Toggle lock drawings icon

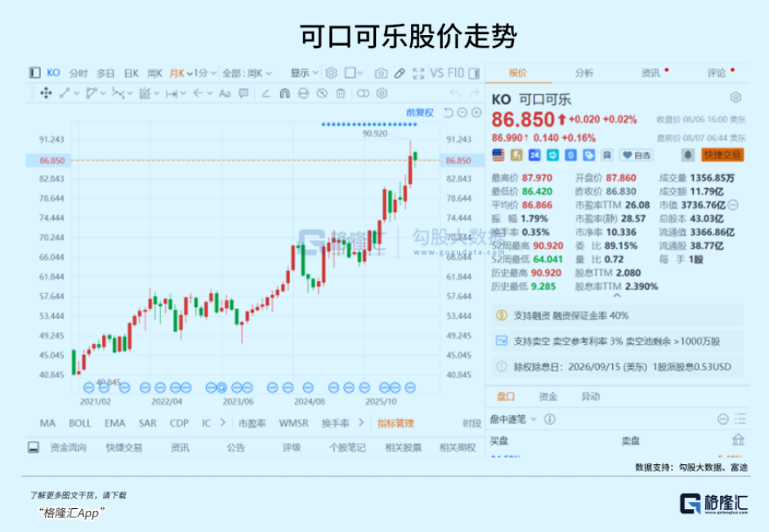pos(303,93)
